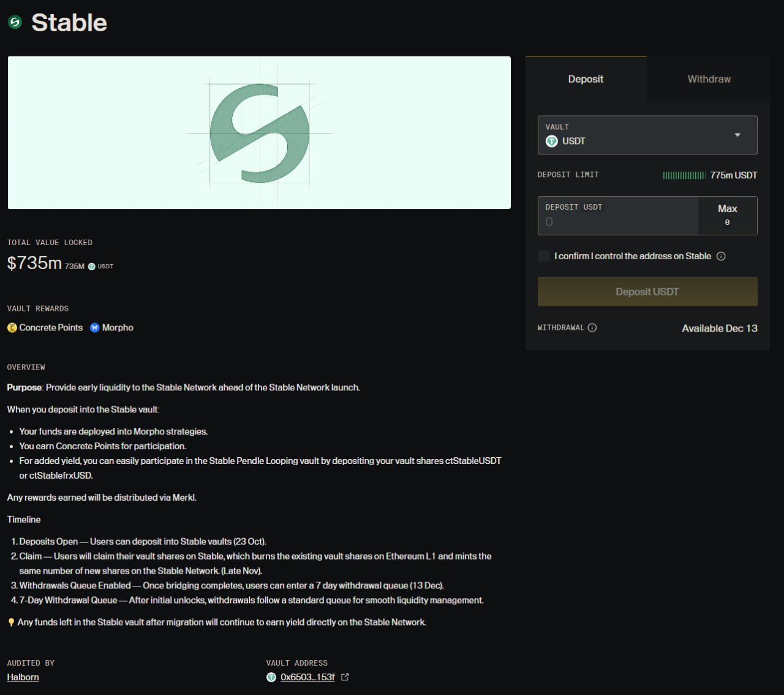Switch to the Withdraw tab
This screenshot has height=695, width=784.
click(709, 79)
